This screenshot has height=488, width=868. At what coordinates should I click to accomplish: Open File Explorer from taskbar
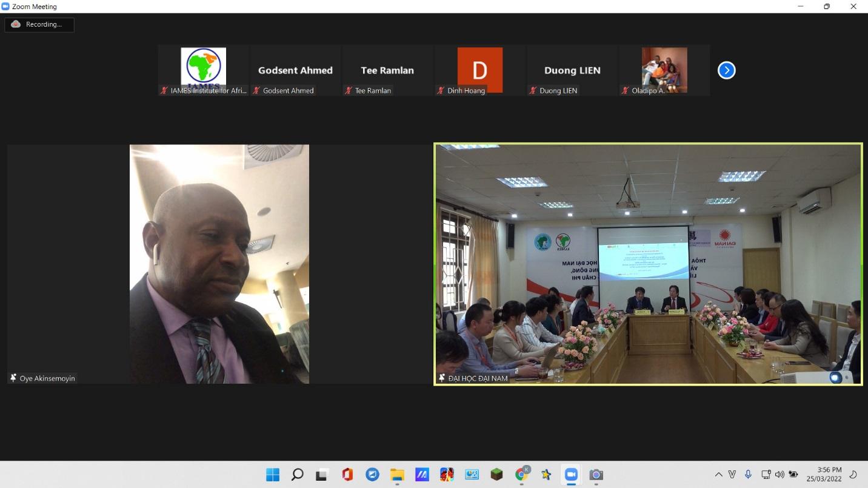pyautogui.click(x=397, y=475)
